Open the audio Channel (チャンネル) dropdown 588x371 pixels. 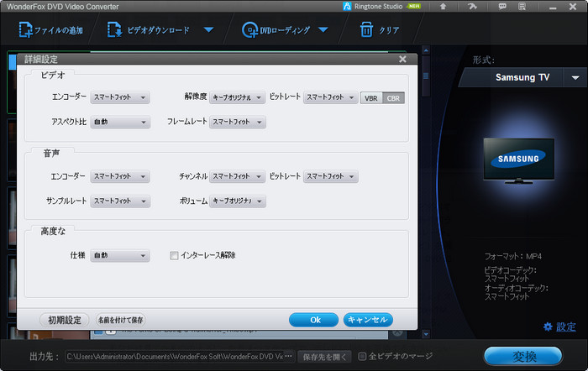237,176
